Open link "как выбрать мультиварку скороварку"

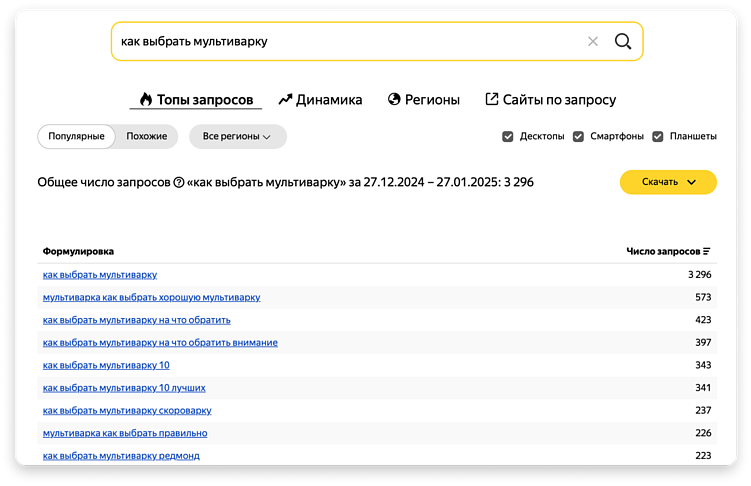click(127, 410)
